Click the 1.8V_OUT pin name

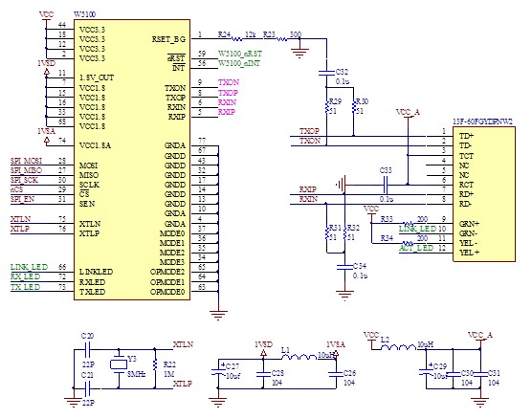[97, 77]
